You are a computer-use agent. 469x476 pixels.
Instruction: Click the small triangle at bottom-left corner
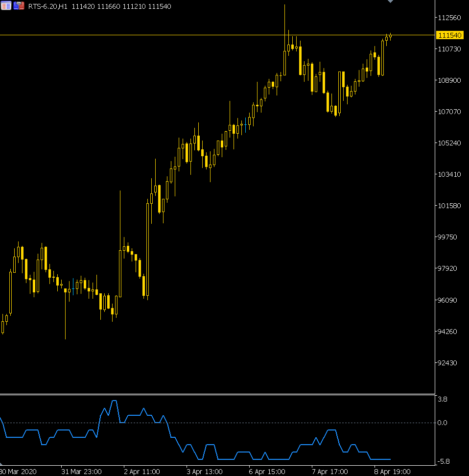2,463
